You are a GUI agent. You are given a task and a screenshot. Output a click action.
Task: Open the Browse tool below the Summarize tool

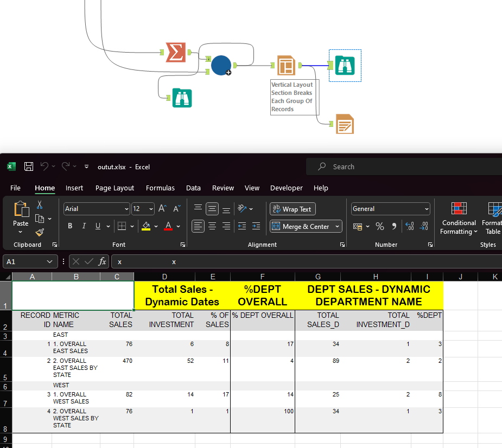point(182,98)
